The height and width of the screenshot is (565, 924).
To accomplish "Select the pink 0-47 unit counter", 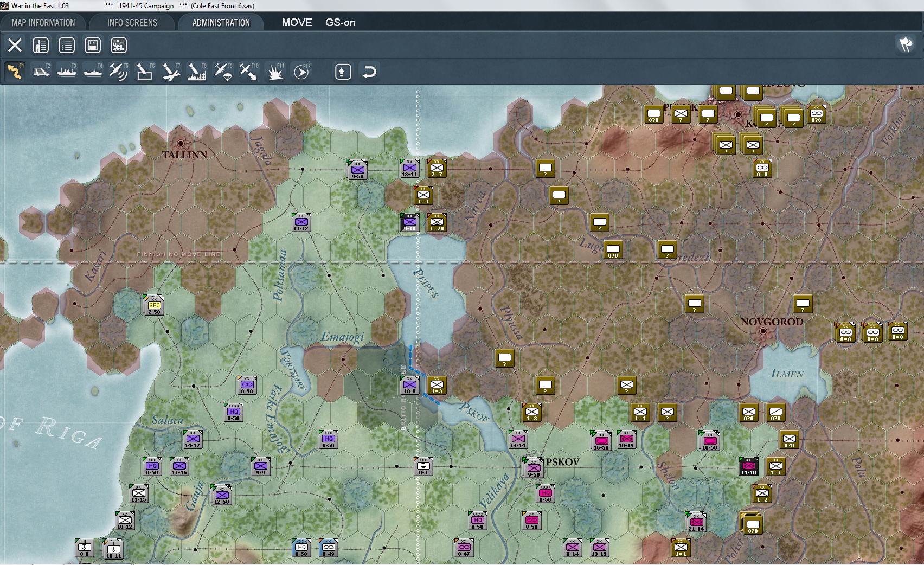I will point(464,548).
